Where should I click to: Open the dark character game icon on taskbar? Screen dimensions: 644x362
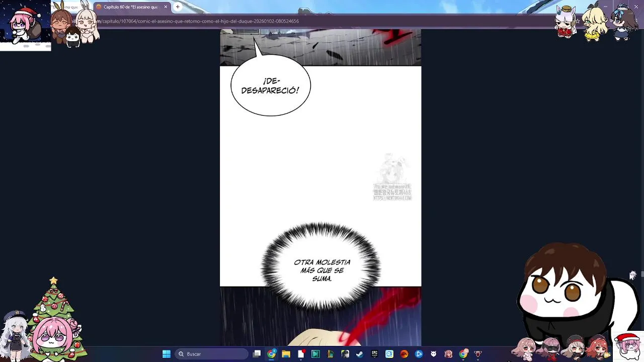click(345, 354)
